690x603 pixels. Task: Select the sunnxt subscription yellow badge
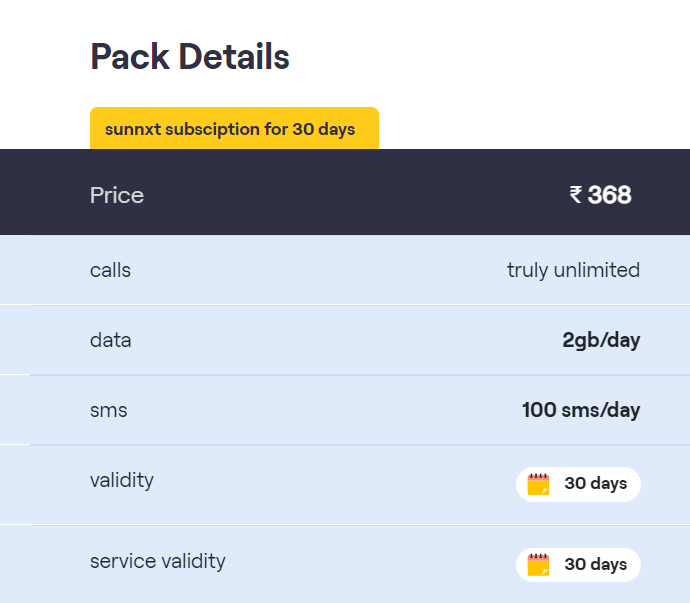234,129
